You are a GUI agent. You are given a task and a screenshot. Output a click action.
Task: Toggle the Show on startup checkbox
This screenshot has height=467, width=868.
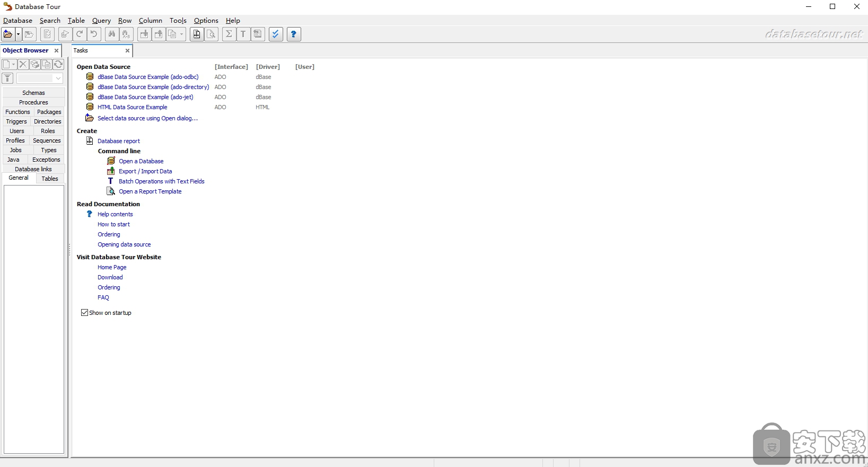pyautogui.click(x=84, y=313)
